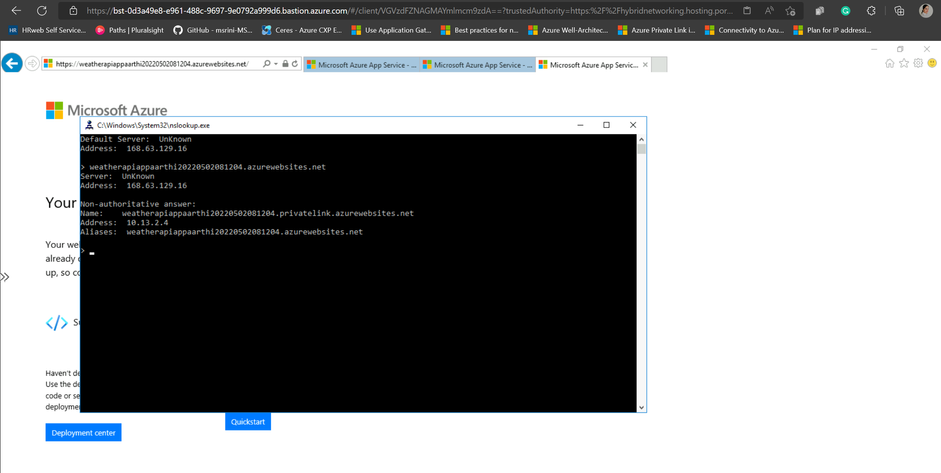The width and height of the screenshot is (941, 473).
Task: Click the privatelink.azurewebsites.net Name line in console
Action: point(247,213)
